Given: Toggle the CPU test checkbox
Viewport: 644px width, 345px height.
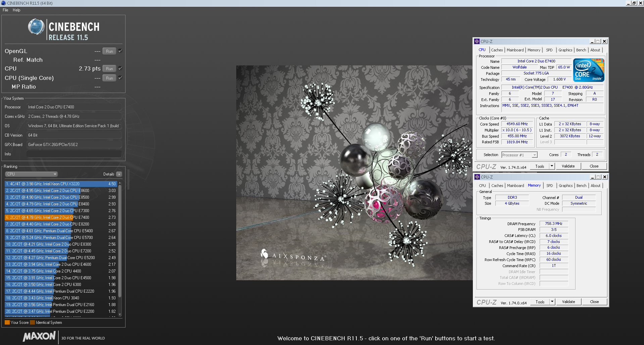Looking at the screenshot, I should 120,68.
